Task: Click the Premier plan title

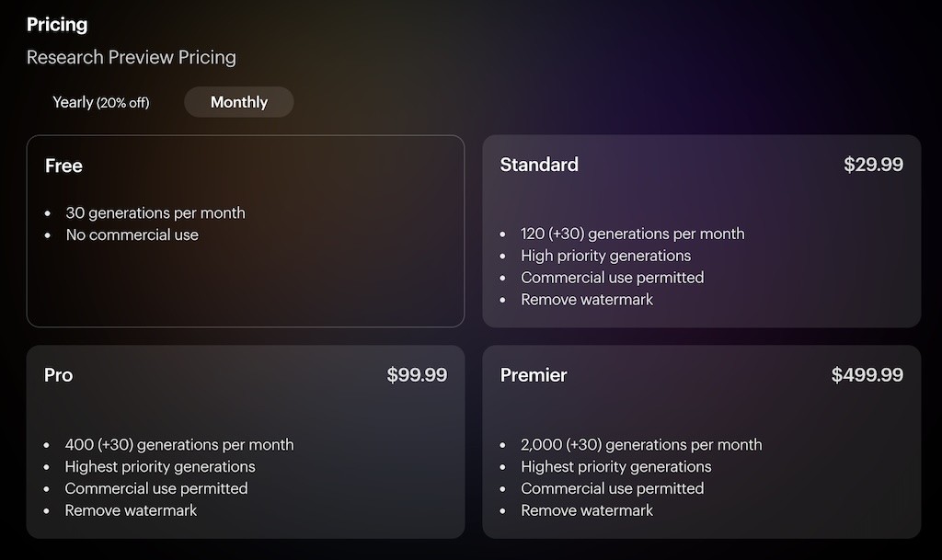Action: [534, 375]
